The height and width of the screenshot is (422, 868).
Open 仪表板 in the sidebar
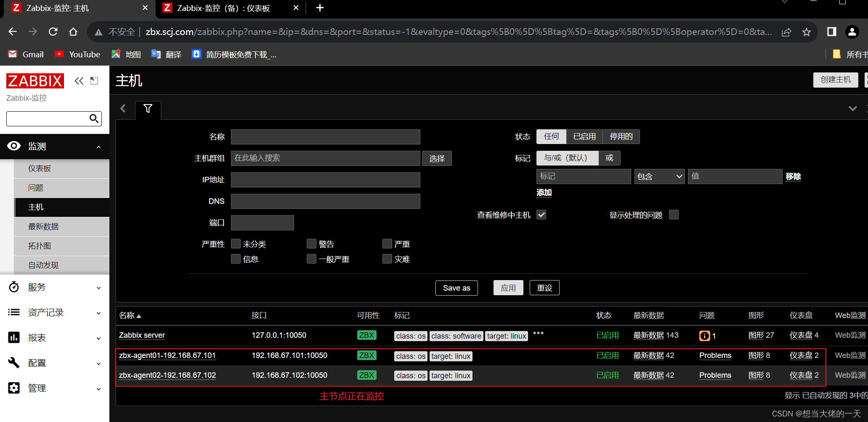pyautogui.click(x=62, y=168)
